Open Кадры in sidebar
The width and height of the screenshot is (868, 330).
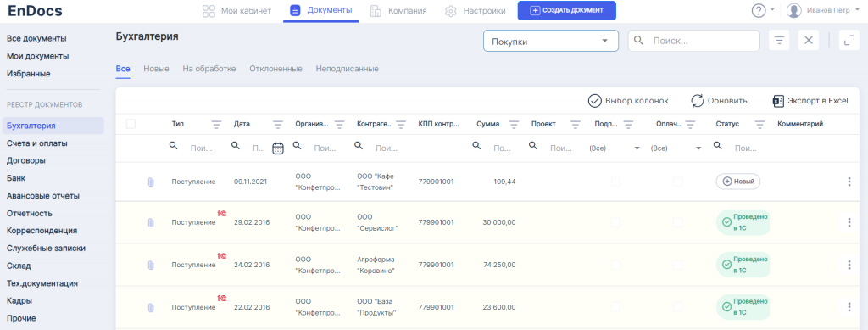pos(19,300)
